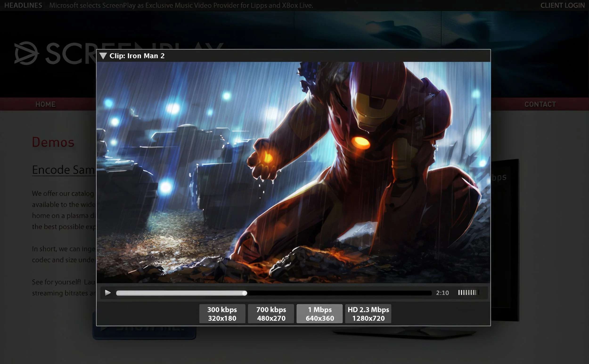This screenshot has height=364, width=589.
Task: Go to the HOME navigation tab
Action: pos(45,104)
